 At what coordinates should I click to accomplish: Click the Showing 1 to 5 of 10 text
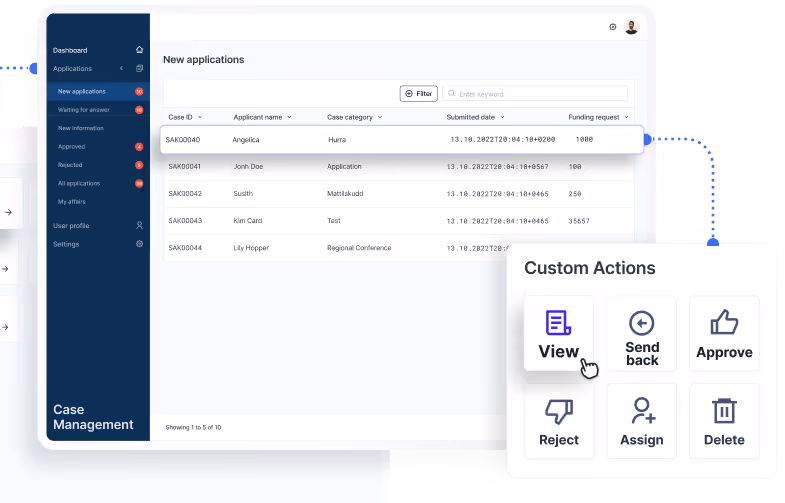193,427
